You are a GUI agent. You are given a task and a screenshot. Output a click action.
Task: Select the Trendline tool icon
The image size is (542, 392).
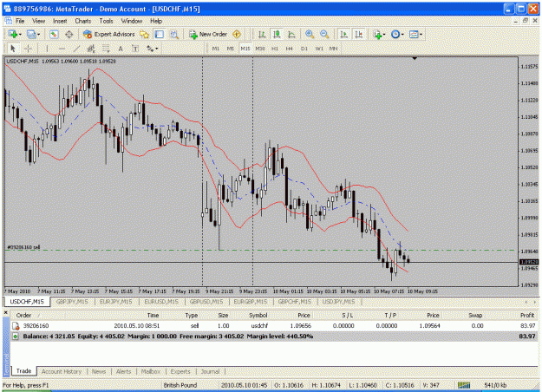point(76,49)
